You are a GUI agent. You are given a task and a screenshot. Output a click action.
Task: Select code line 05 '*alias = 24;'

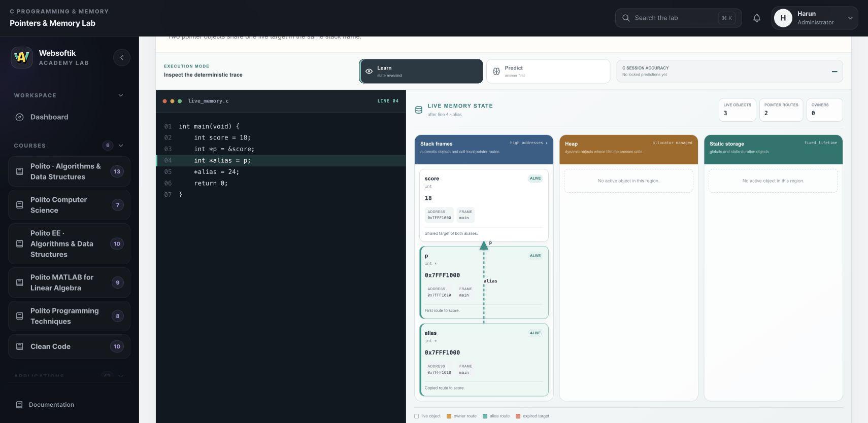coord(281,172)
